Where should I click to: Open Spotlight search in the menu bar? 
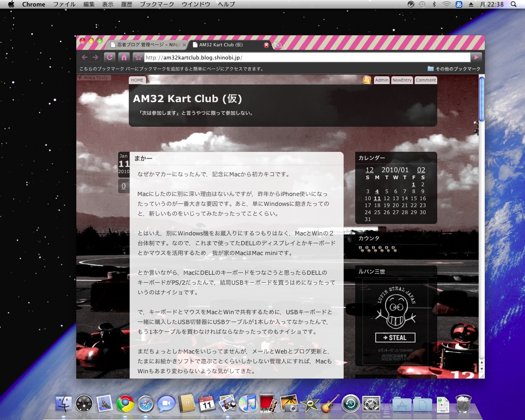(x=514, y=5)
